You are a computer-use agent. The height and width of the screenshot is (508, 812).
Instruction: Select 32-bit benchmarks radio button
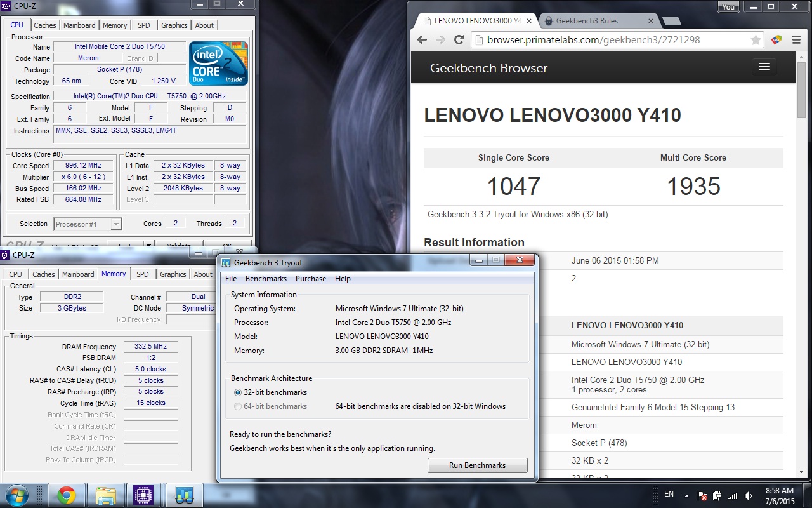tap(238, 392)
